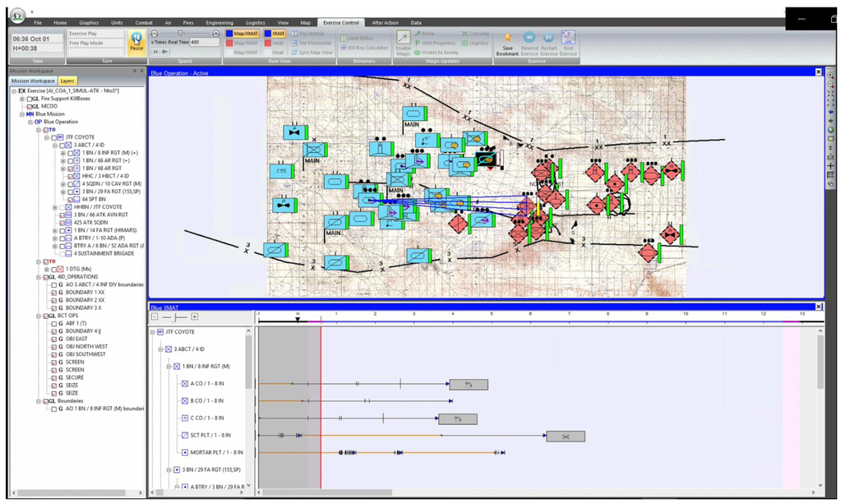
Task: Click the zoom-in magnifier on map toolbar
Action: [831, 76]
